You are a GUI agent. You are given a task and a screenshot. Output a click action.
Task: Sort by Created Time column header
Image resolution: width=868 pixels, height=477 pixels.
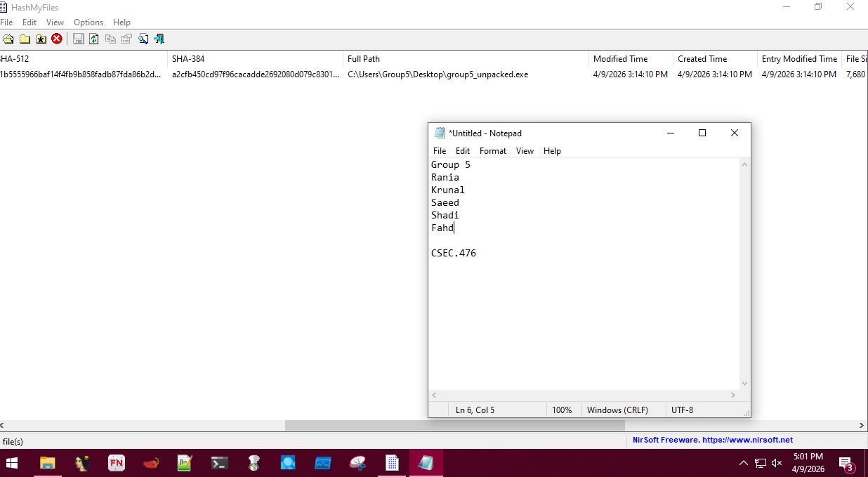(x=716, y=59)
